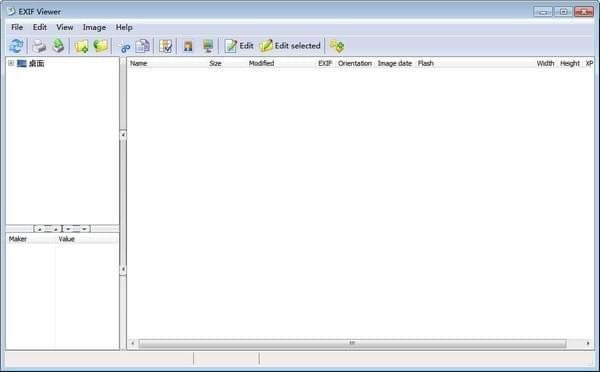Click the Copy documents toolbar icon

click(x=143, y=46)
